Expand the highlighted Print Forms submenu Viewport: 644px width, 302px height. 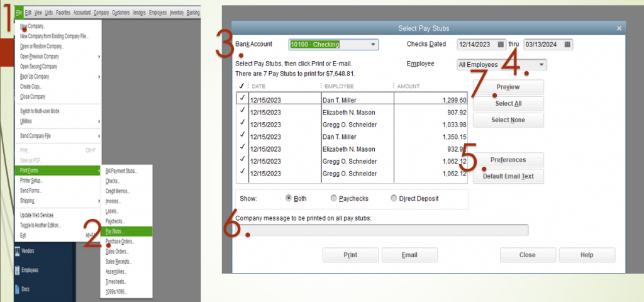58,171
